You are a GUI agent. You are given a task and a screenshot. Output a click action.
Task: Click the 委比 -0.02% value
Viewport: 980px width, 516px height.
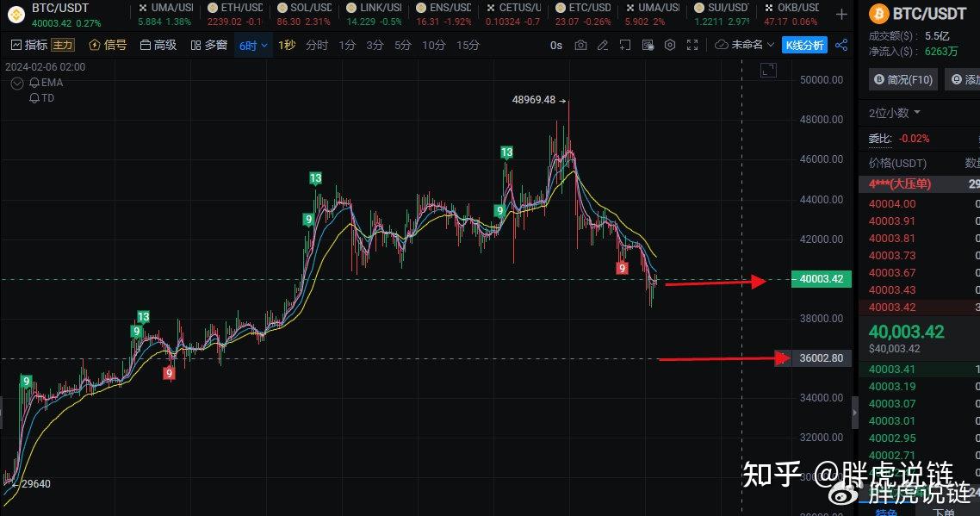tap(914, 138)
